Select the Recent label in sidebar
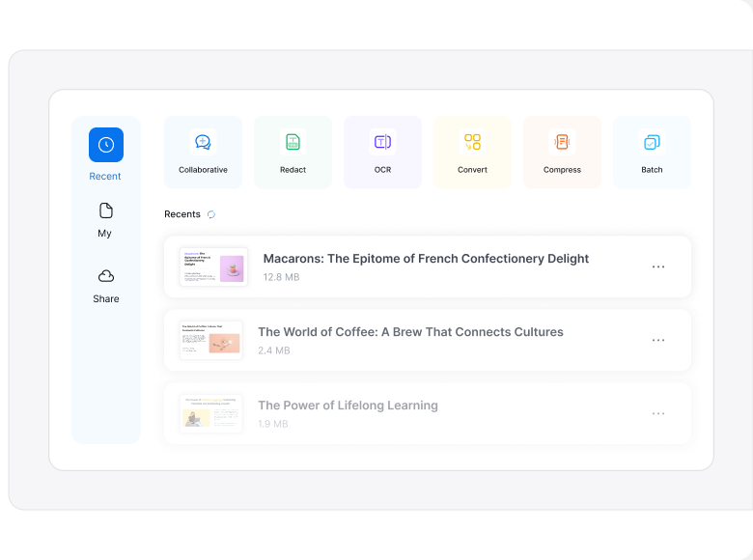Viewport: 753px width, 560px height. tap(105, 177)
